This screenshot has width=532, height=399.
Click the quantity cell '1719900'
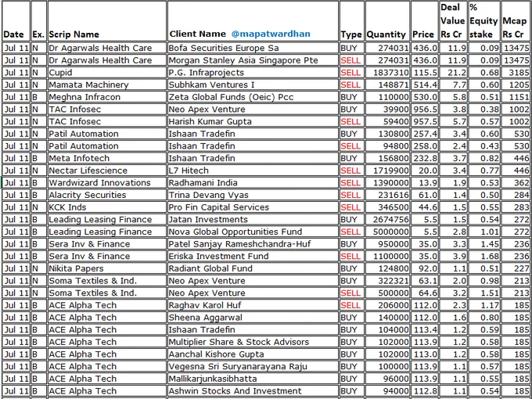click(387, 171)
